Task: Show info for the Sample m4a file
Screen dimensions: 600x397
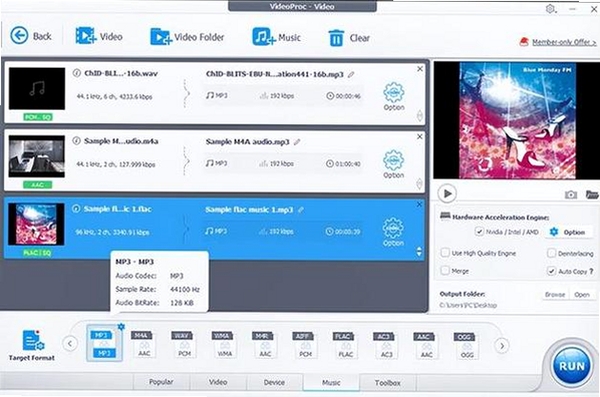Action: pos(76,141)
